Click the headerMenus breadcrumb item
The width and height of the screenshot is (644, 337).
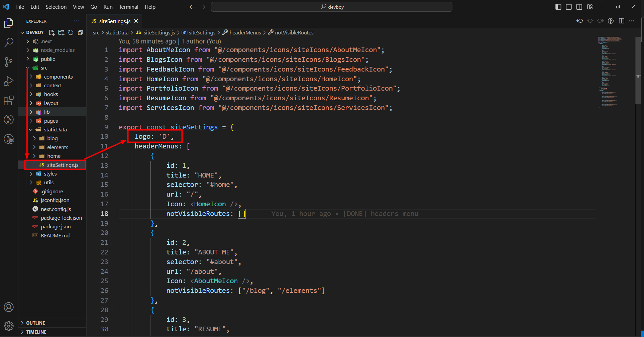245,32
